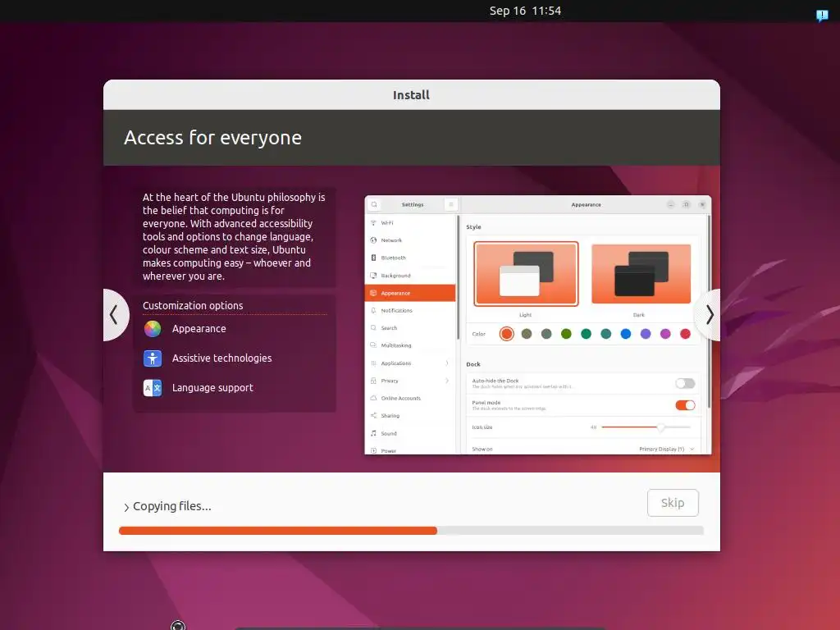Click the Language support label
Image resolution: width=840 pixels, height=630 pixels.
[212, 387]
